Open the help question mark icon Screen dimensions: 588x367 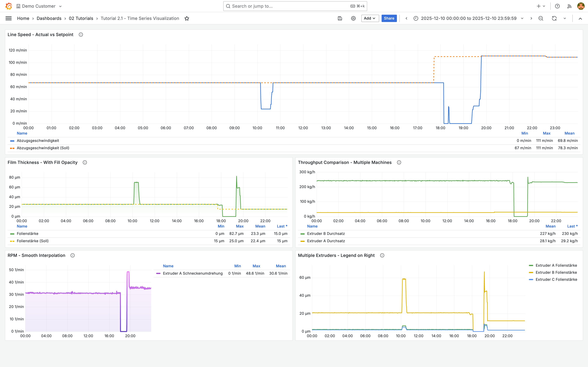pyautogui.click(x=557, y=6)
